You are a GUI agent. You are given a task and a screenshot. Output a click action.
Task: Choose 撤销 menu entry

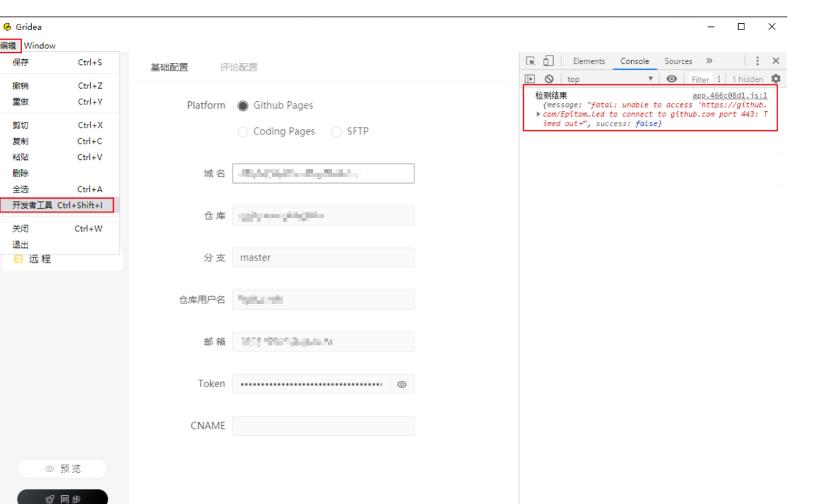(59, 86)
